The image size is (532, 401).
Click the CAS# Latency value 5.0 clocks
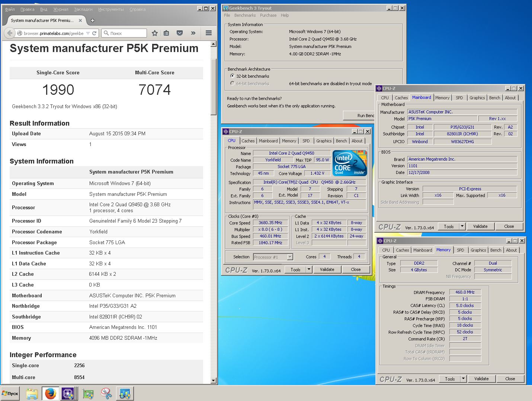(x=465, y=305)
